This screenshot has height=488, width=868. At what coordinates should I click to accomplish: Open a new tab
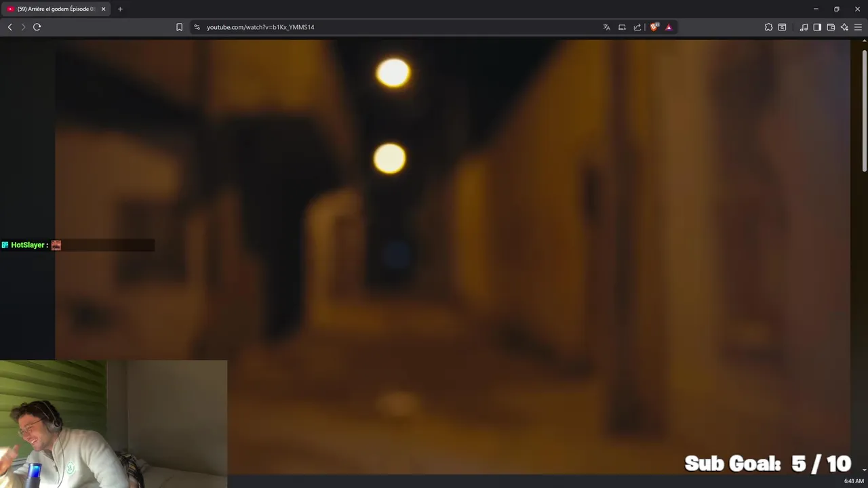coord(120,9)
